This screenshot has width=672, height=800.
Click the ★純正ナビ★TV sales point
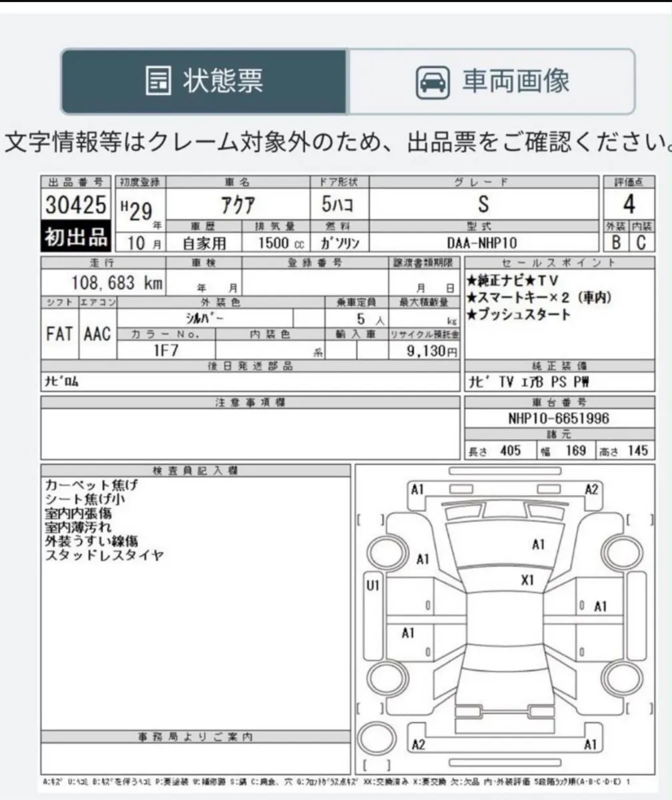[512, 281]
